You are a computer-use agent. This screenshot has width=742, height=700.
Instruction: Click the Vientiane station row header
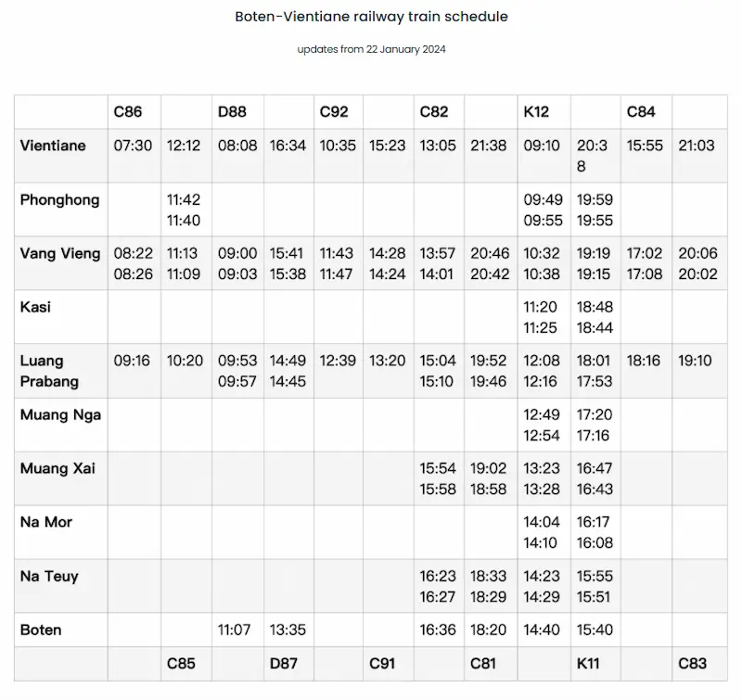[x=53, y=146]
